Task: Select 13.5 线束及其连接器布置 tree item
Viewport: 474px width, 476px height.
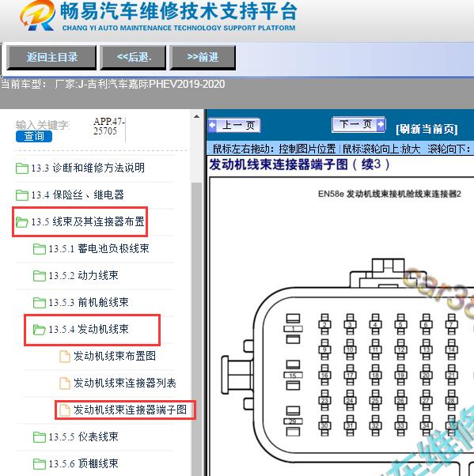Action: [88, 221]
